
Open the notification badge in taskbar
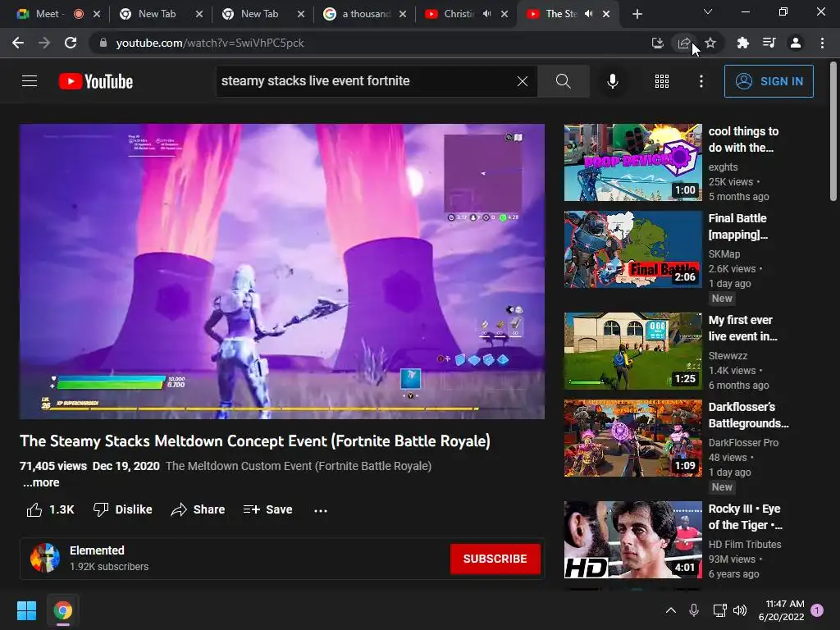click(817, 610)
